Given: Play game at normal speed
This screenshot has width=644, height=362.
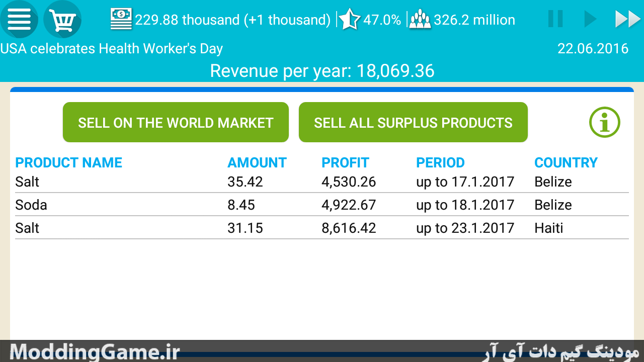Looking at the screenshot, I should tap(590, 19).
